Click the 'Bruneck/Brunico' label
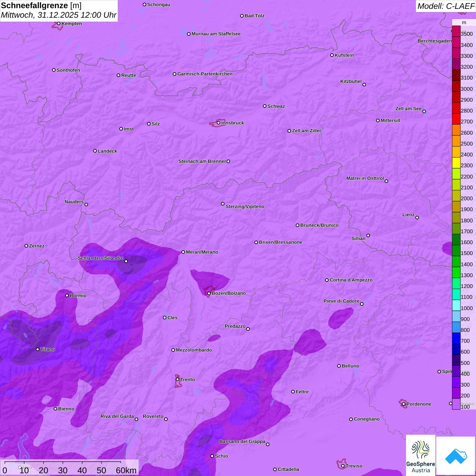The width and height of the screenshot is (476, 476). 319,225
